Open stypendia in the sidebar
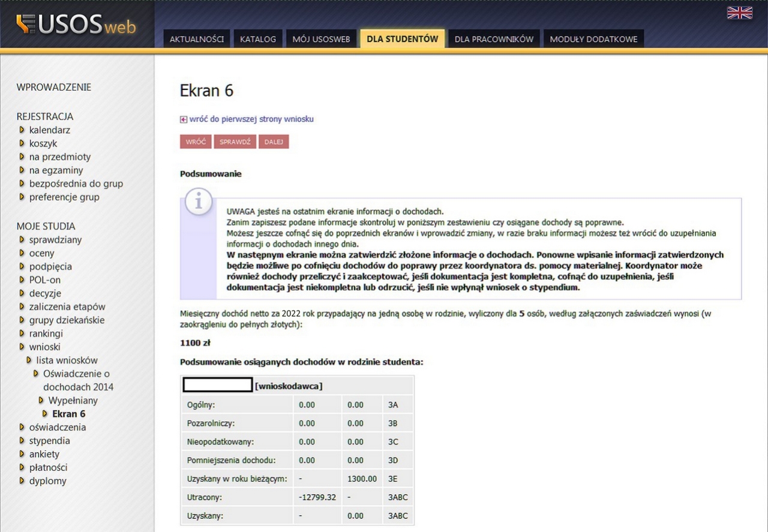 point(50,441)
